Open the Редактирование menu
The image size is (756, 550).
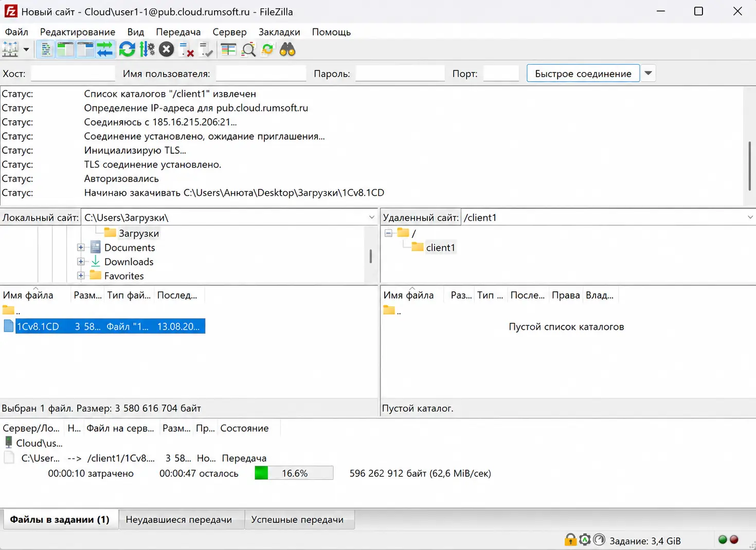click(78, 32)
